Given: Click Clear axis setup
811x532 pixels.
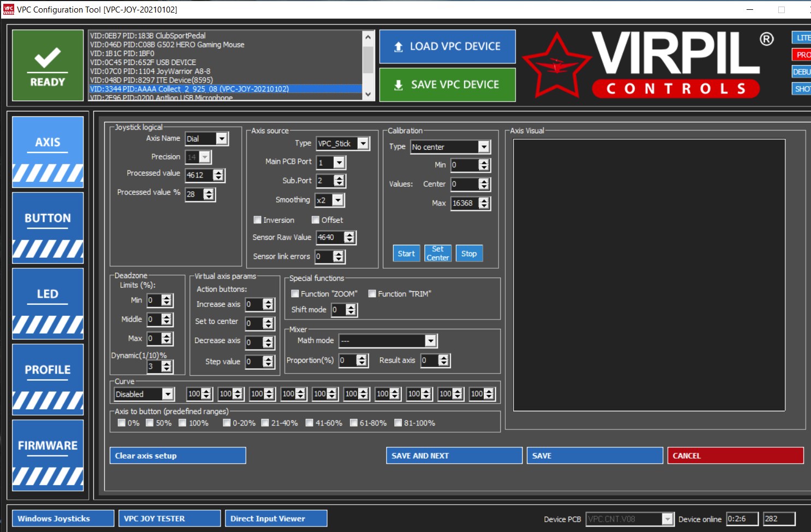Looking at the screenshot, I should pyautogui.click(x=178, y=456).
